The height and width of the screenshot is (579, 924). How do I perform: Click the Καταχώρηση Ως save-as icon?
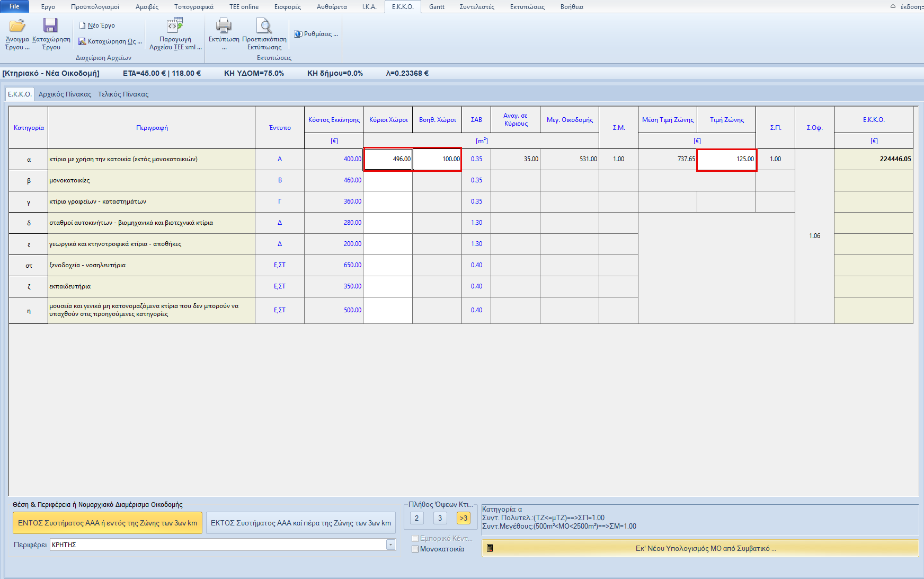click(x=82, y=41)
